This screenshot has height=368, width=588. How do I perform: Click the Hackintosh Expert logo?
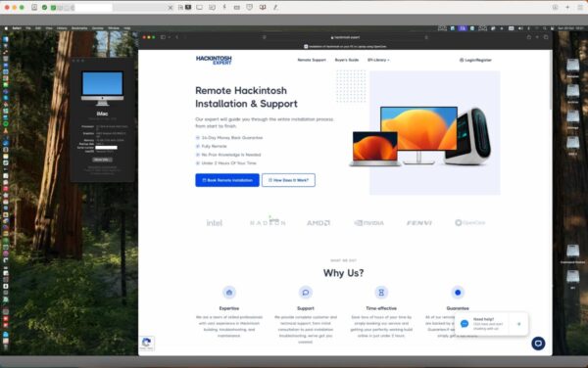coord(214,60)
